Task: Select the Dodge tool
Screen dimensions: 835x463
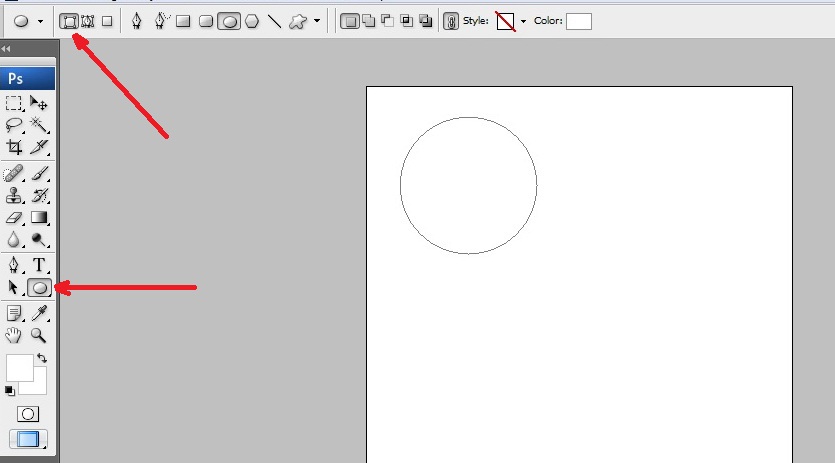Action: tap(38, 240)
